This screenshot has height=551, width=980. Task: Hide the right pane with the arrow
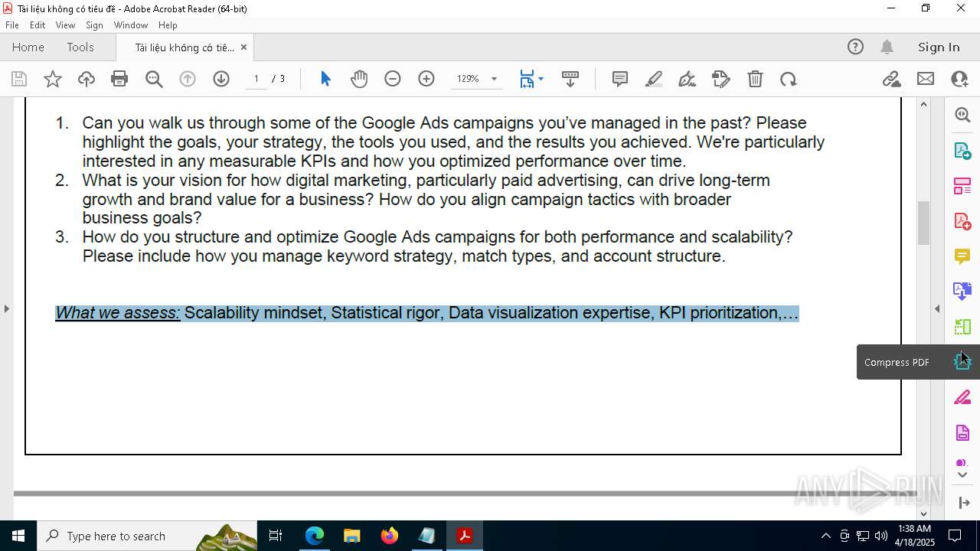(x=937, y=308)
